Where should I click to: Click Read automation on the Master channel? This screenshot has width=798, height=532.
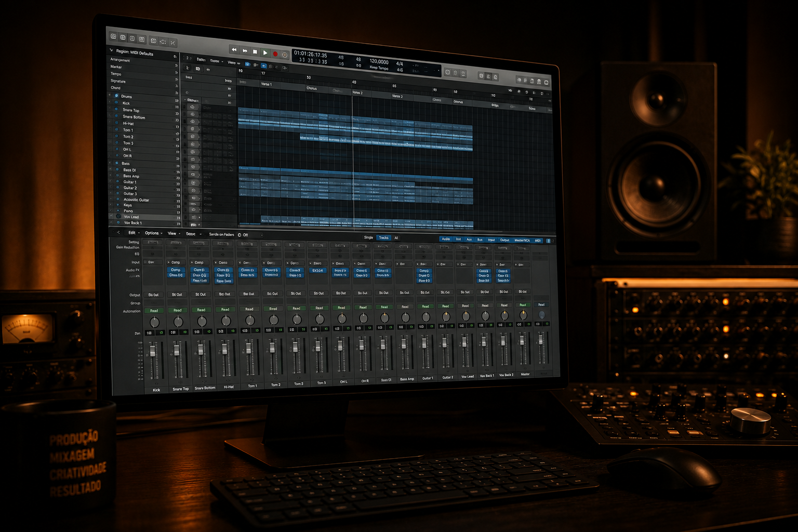click(x=523, y=305)
